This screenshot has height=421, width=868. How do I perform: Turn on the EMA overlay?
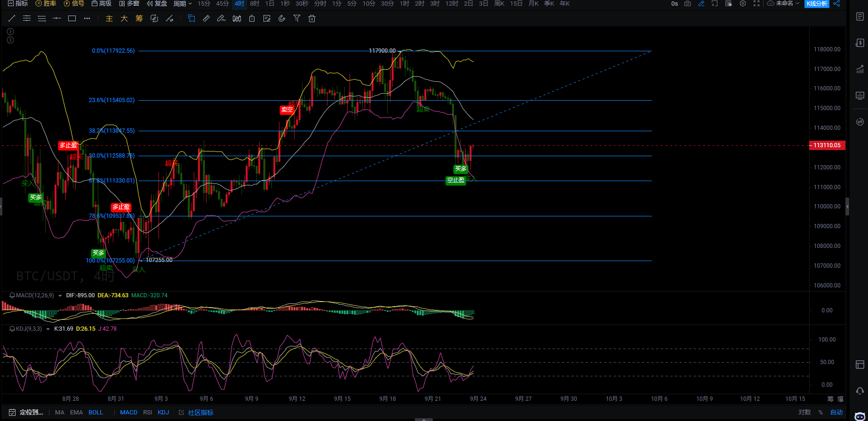pos(76,413)
